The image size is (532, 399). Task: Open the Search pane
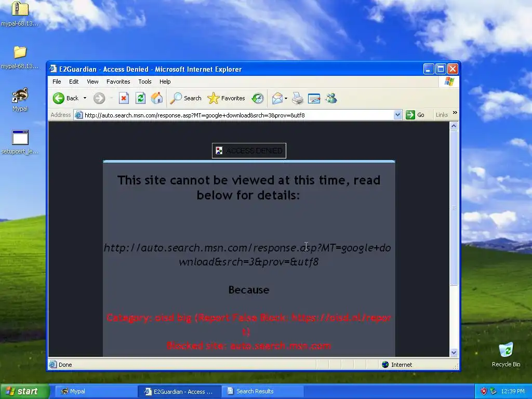(185, 98)
